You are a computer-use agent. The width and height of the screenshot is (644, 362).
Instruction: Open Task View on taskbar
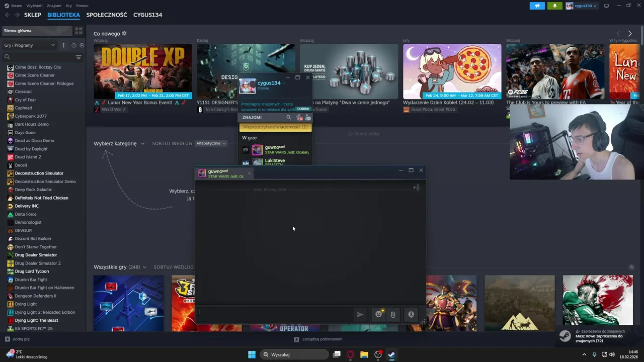pos(337,354)
